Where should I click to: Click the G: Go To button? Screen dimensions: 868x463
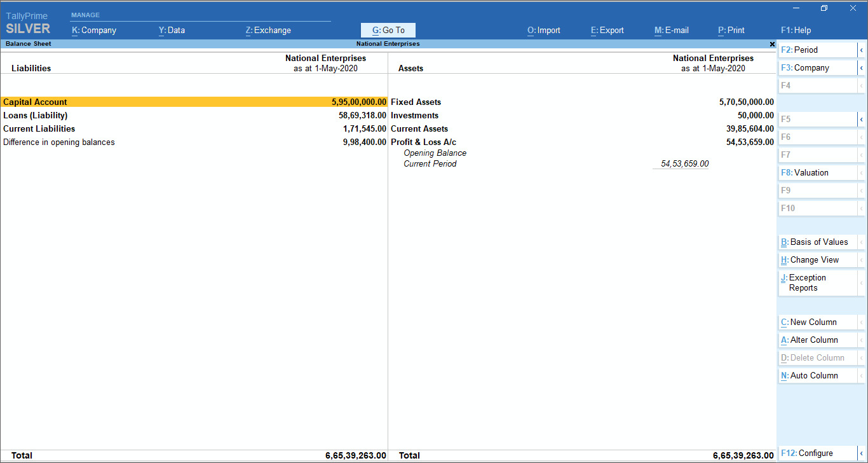tap(388, 30)
